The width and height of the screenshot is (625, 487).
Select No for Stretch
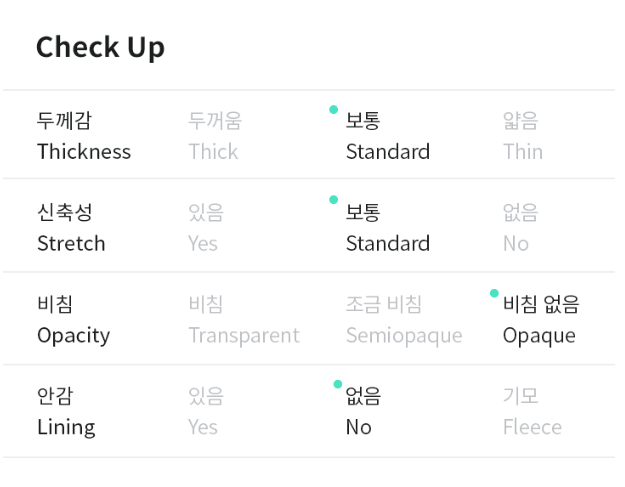coord(521,228)
